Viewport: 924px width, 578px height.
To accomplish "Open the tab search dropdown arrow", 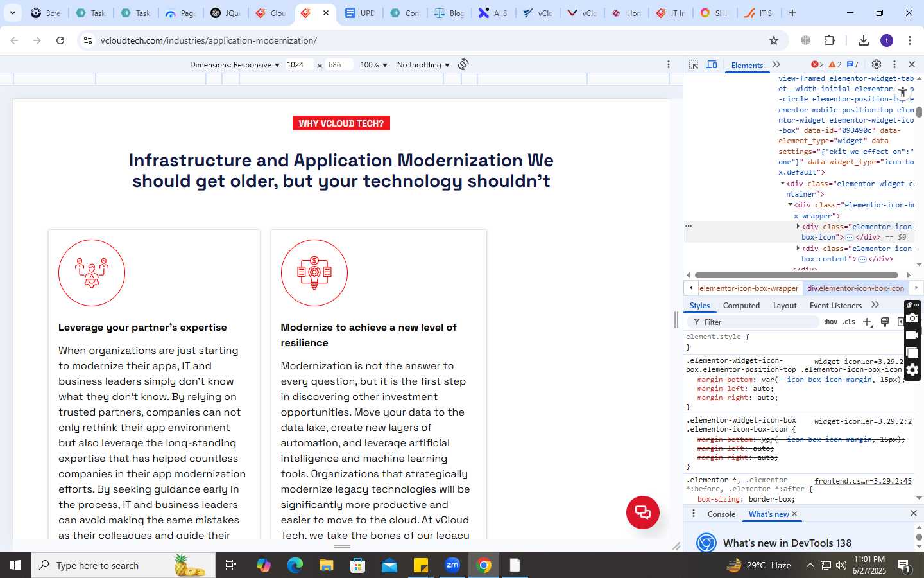I will [12, 13].
